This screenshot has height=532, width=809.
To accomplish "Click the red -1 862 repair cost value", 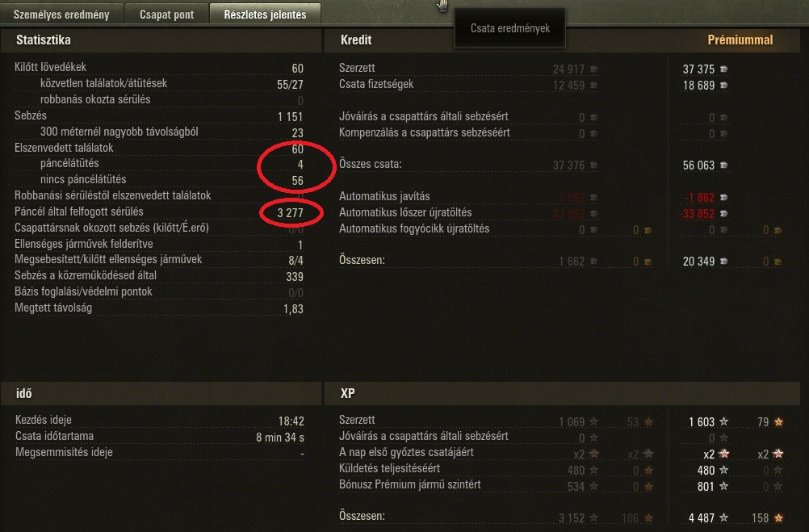I will (699, 197).
